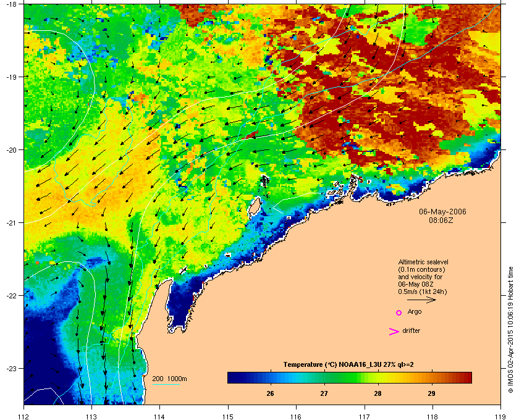This screenshot has width=519, height=420.
Task: Click the '0.5m/s (1kt 24h)' scale text
Action: coord(423,292)
